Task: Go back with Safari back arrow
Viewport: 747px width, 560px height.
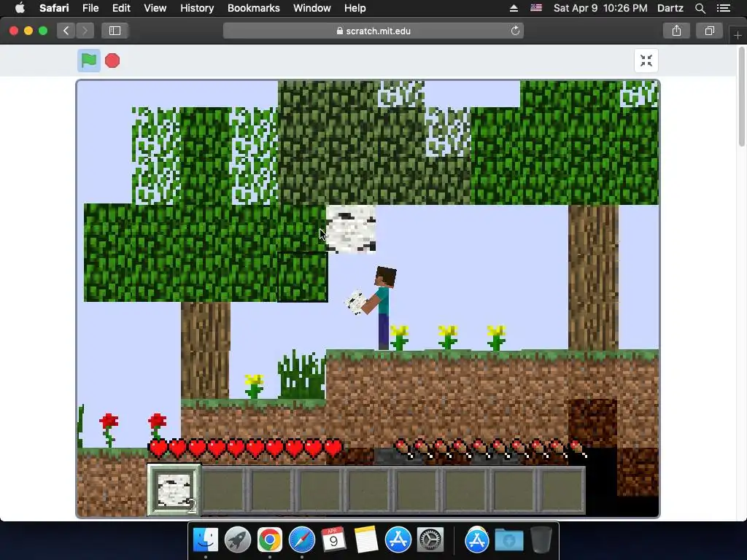Action: (x=66, y=31)
